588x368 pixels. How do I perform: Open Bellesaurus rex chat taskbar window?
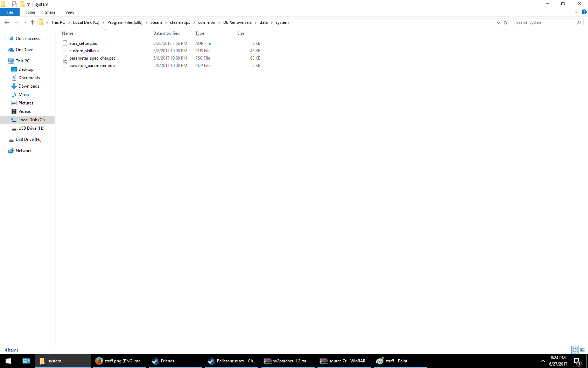tap(232, 361)
